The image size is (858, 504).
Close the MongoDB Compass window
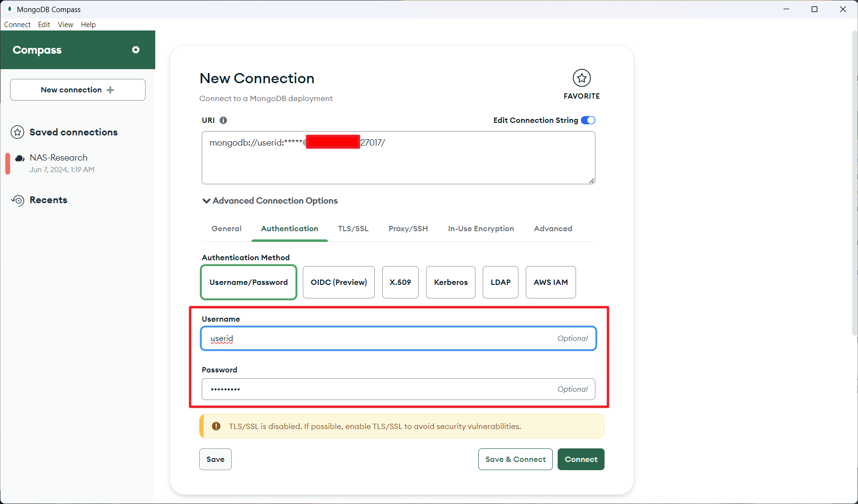click(843, 9)
